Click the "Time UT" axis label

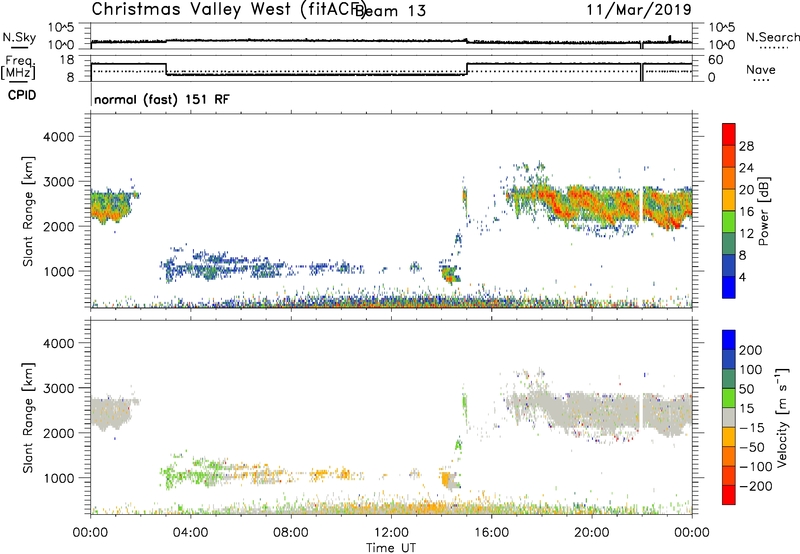coord(391,548)
